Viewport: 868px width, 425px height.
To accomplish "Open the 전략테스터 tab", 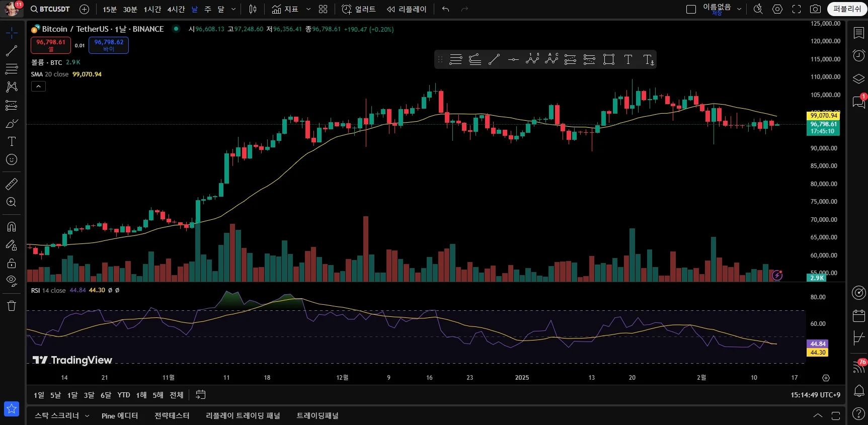I will point(172,415).
